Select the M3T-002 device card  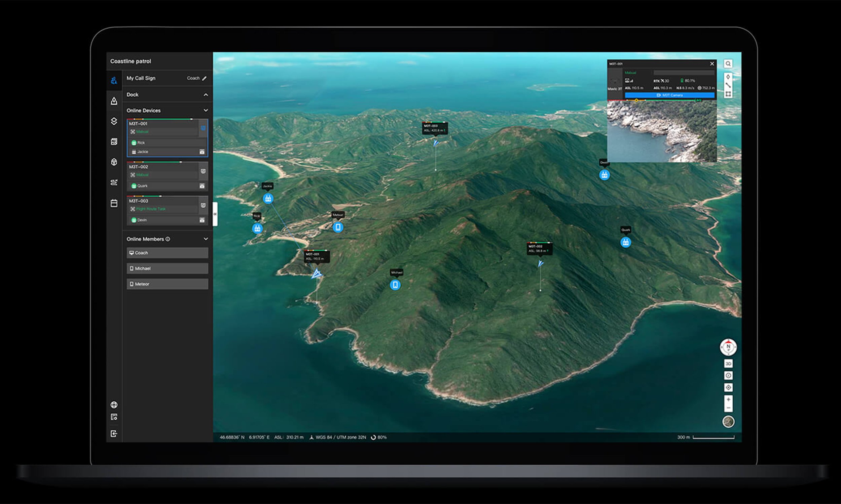162,171
